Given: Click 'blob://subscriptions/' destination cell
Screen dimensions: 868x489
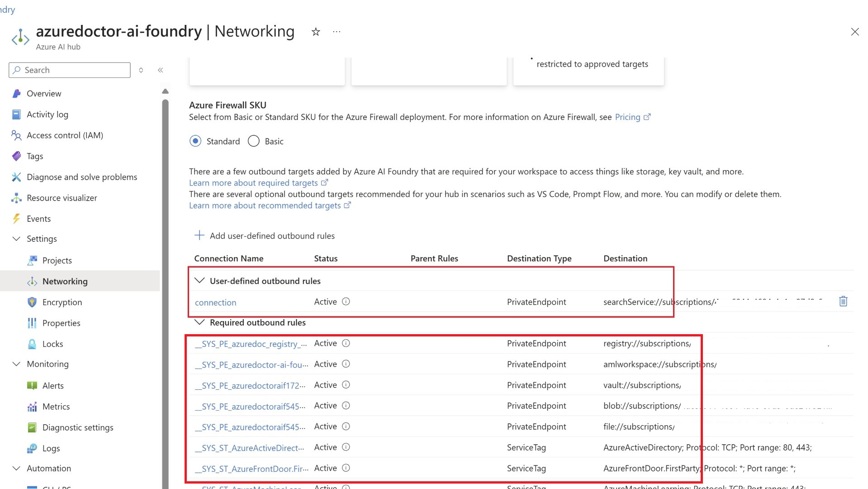Looking at the screenshot, I should (x=642, y=406).
